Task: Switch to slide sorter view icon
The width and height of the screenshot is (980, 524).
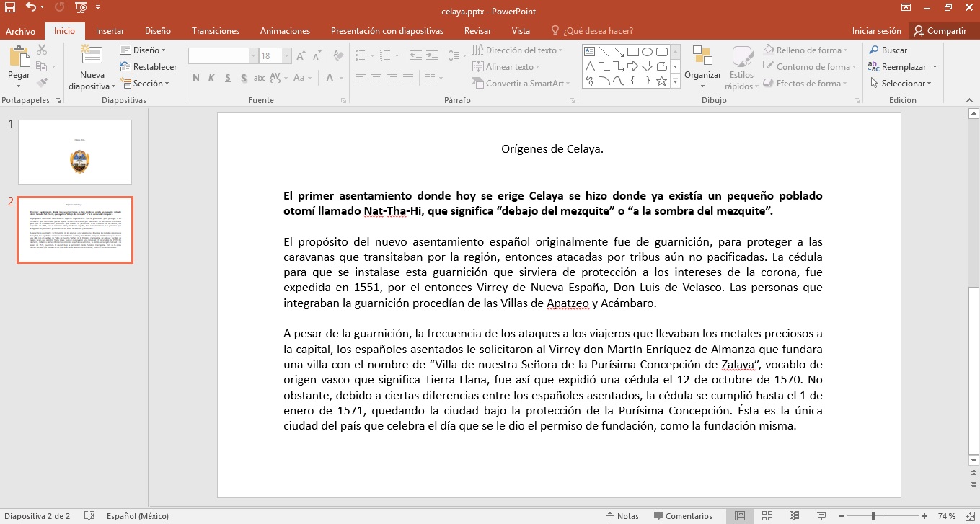Action: click(767, 516)
